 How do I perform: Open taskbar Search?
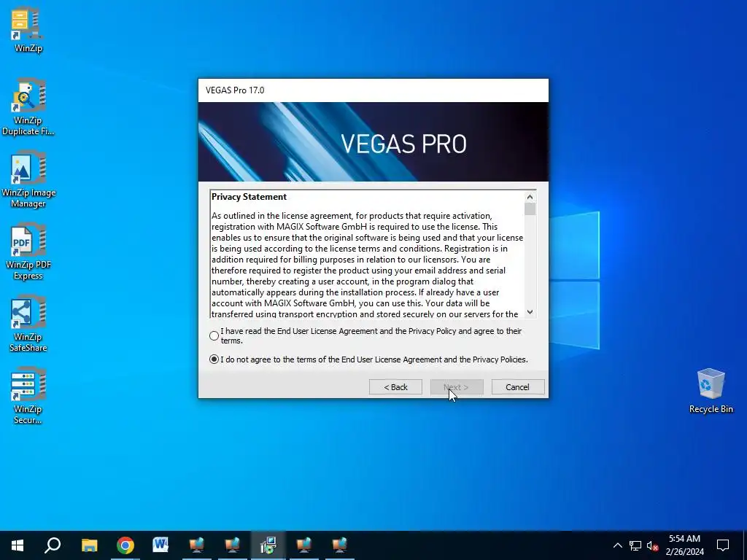click(x=53, y=545)
